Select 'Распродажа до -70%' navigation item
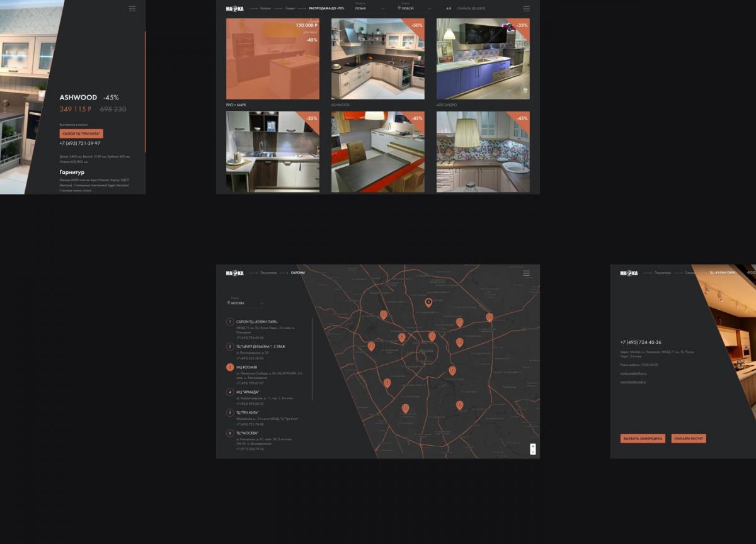 tap(326, 8)
